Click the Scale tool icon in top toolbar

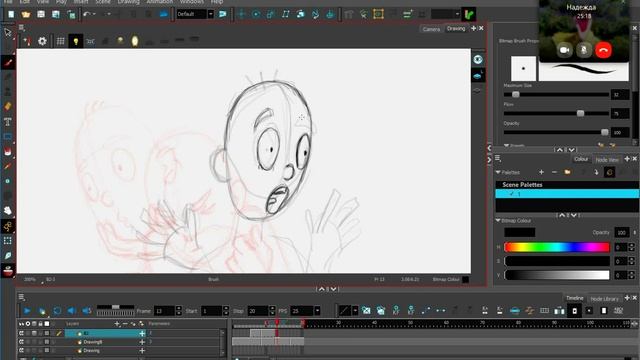271,14
